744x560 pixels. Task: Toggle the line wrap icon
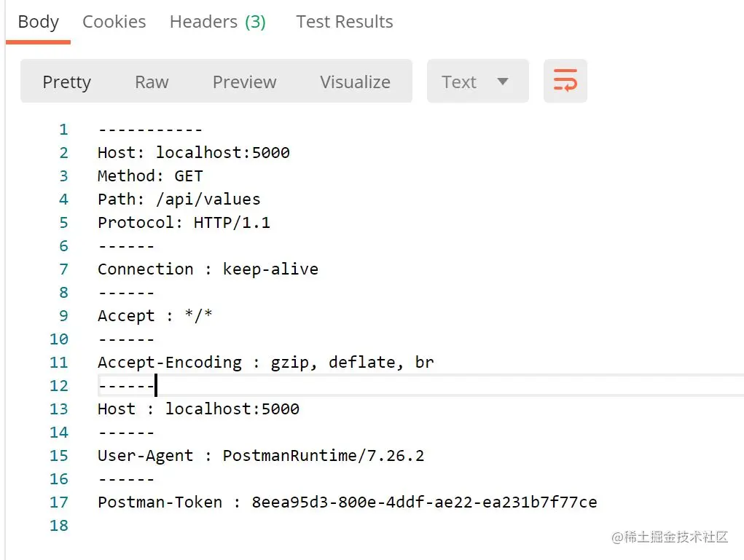coord(565,81)
